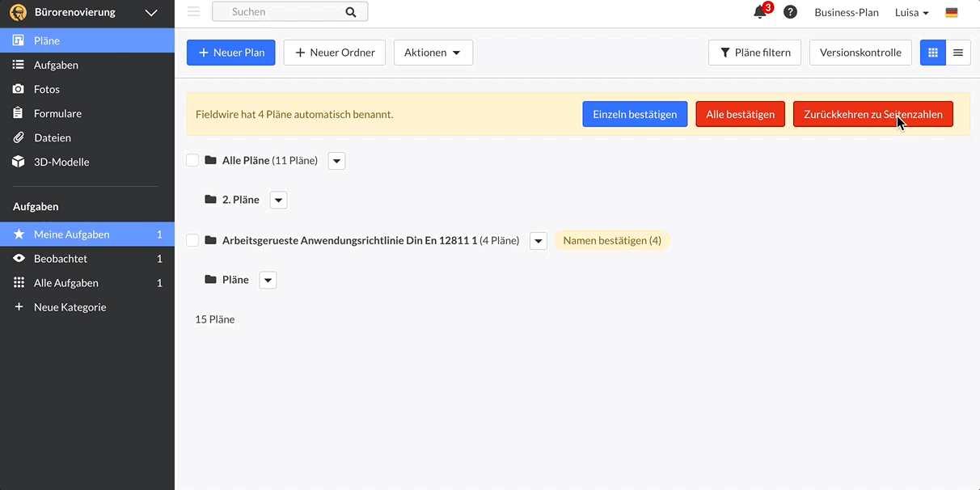This screenshot has height=490, width=980.
Task: Click Einzeln bestätigen button
Action: pyautogui.click(x=635, y=114)
